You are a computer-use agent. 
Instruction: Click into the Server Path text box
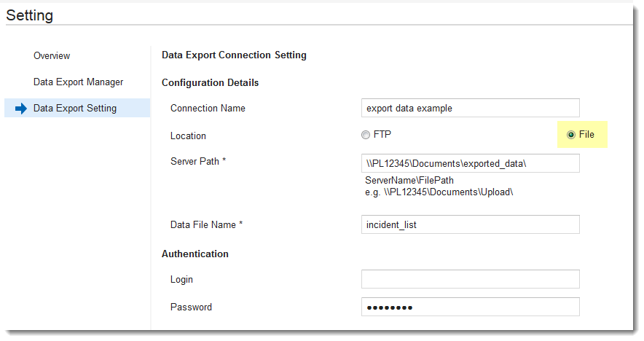pyautogui.click(x=471, y=163)
